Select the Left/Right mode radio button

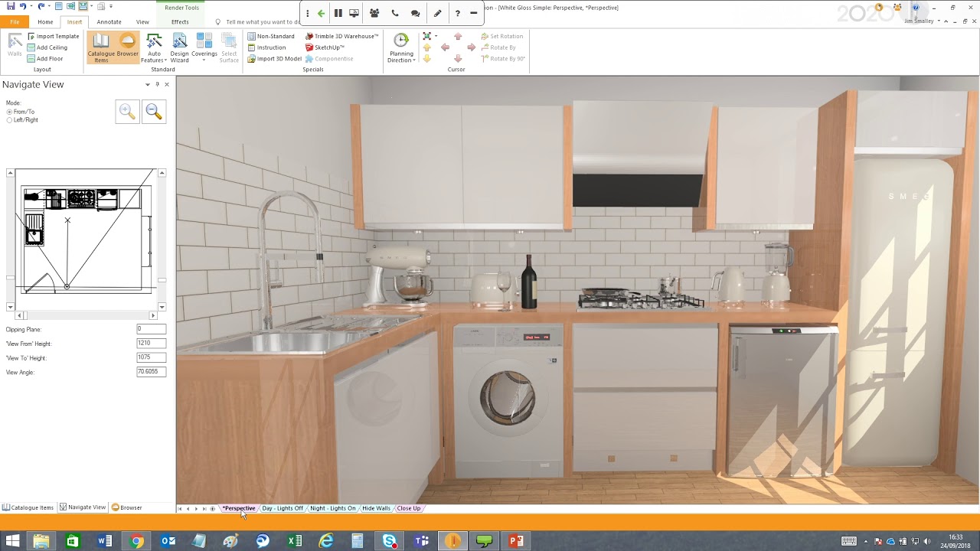click(9, 120)
